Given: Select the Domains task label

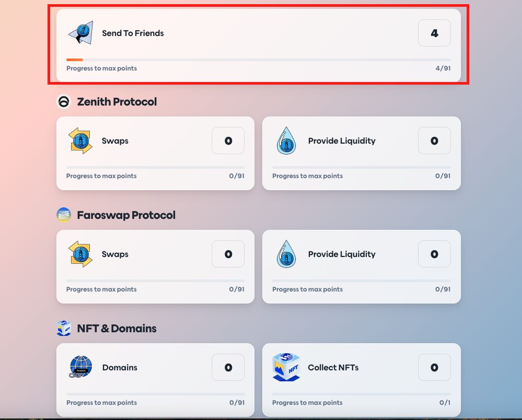Looking at the screenshot, I should point(120,368).
